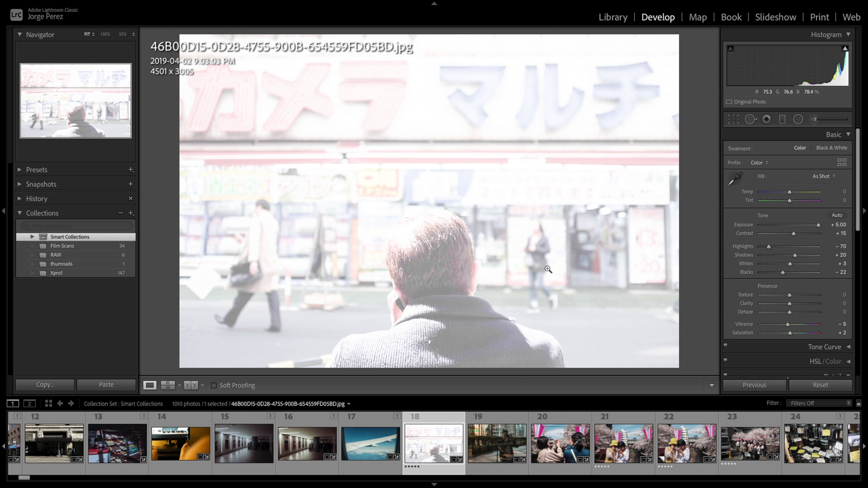Collapse the Basic panel
This screenshot has height=488, width=868.
click(848, 134)
